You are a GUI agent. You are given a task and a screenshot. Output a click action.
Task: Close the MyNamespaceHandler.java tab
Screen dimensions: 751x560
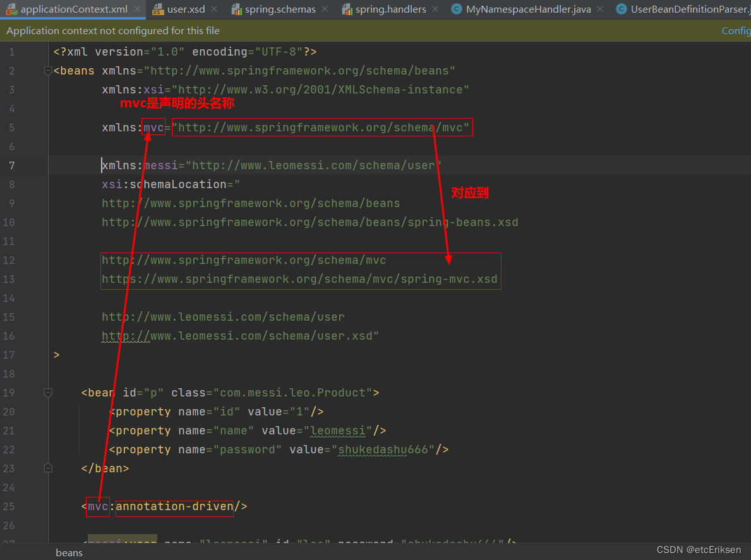pos(600,9)
